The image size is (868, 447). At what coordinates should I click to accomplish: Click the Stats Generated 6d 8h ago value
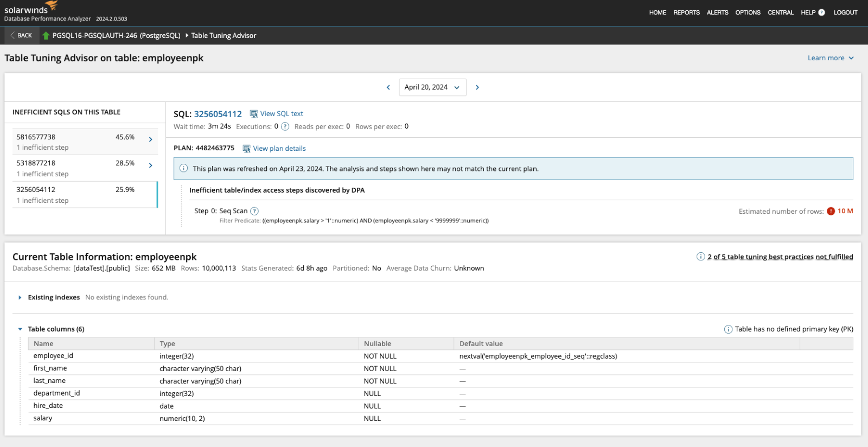(x=312, y=269)
